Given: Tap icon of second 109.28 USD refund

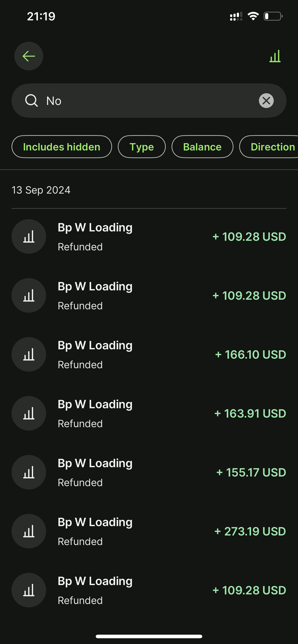Looking at the screenshot, I should (29, 295).
